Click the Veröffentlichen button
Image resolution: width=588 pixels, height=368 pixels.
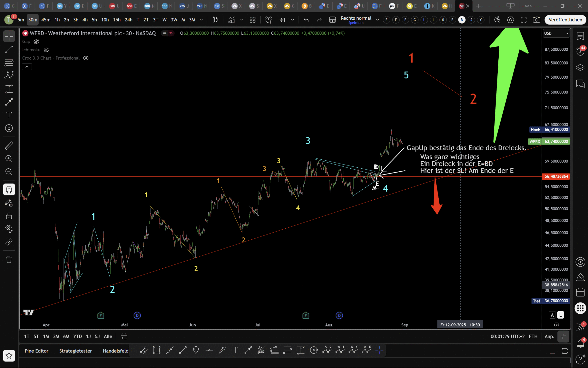(565, 20)
